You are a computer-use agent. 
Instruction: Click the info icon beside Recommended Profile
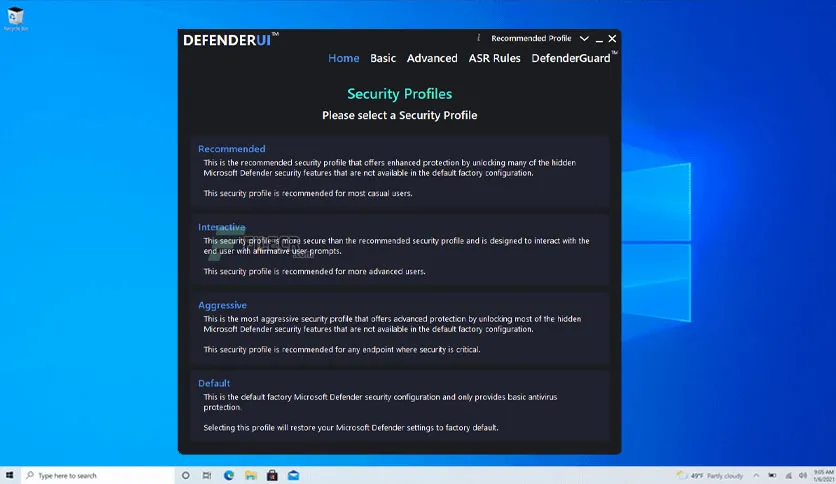tap(478, 38)
